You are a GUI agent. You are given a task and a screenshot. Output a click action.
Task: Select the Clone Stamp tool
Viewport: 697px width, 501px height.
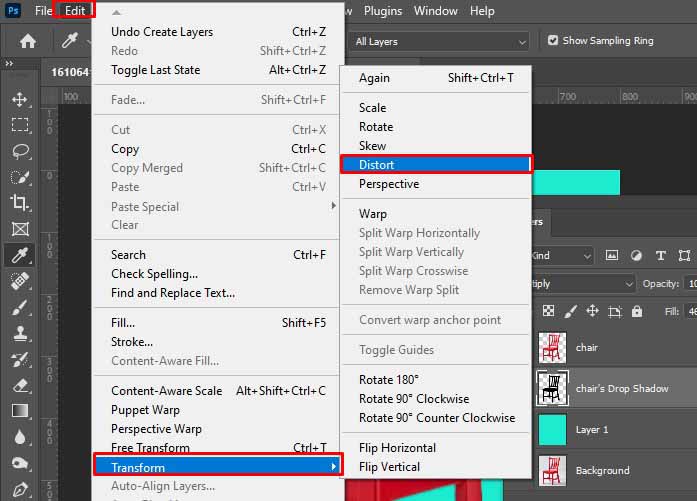pos(19,333)
